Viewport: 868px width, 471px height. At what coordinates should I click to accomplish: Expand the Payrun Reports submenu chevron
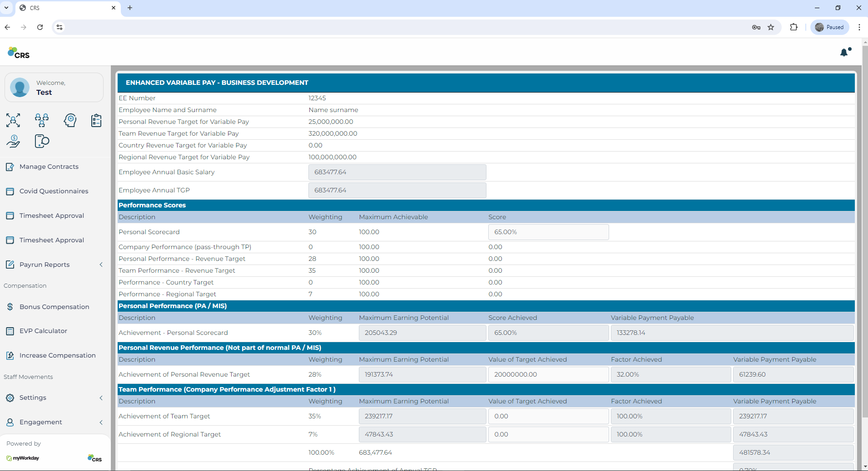pyautogui.click(x=101, y=265)
